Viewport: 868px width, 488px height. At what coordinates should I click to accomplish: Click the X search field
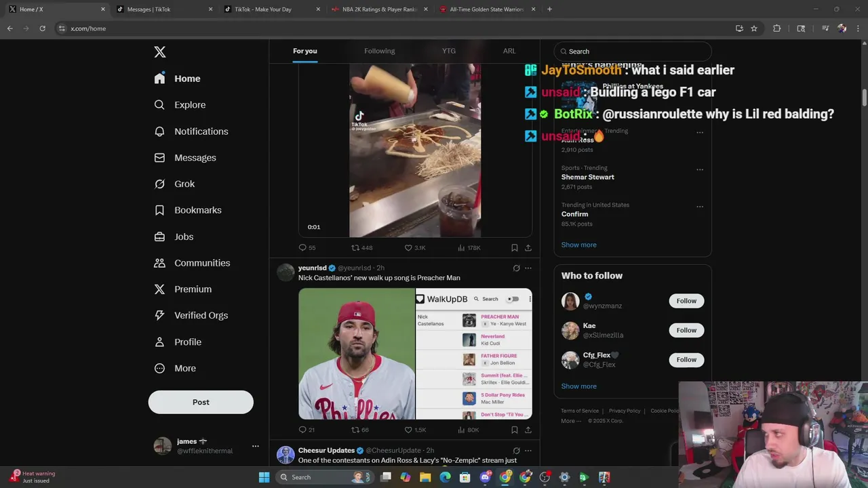click(x=633, y=52)
